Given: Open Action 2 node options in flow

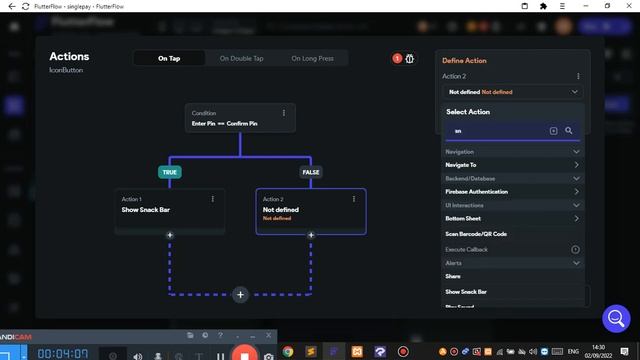Looking at the screenshot, I should click(x=354, y=199).
